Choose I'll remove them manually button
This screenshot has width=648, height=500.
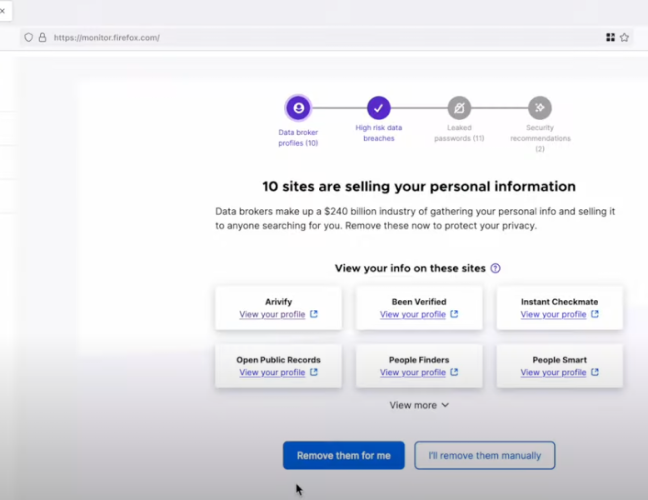pyautogui.click(x=484, y=455)
